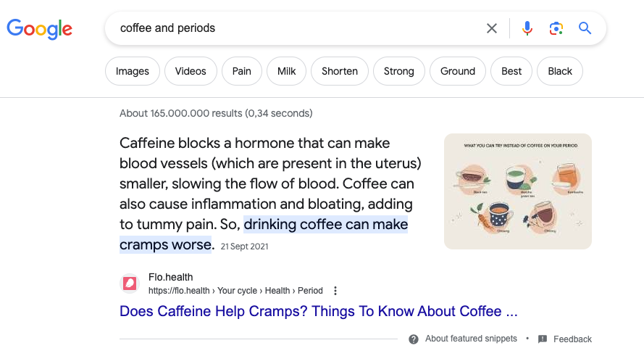Click the Feedback text link
The height and width of the screenshot is (356, 644).
(x=572, y=339)
